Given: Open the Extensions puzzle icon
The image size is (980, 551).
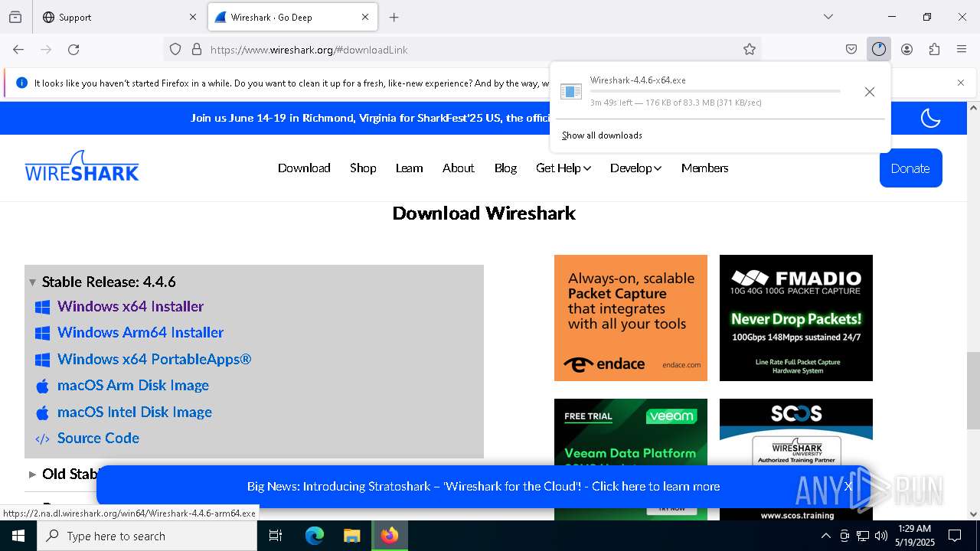Looking at the screenshot, I should [x=934, y=49].
